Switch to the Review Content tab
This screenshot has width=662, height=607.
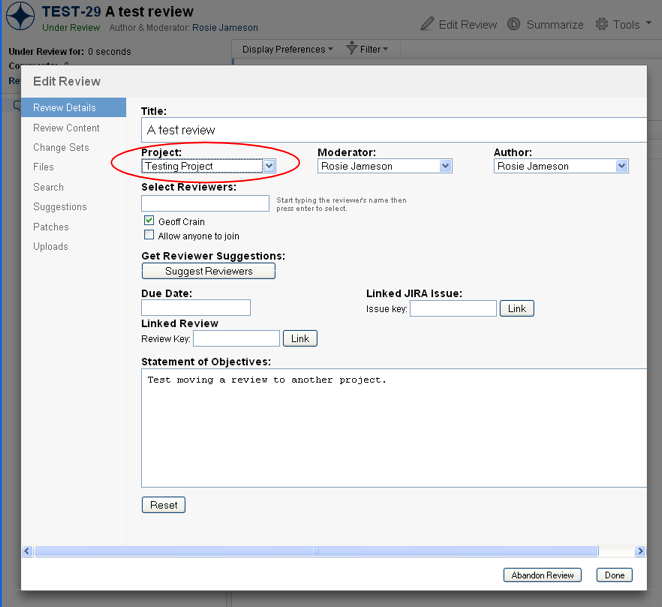[x=66, y=128]
